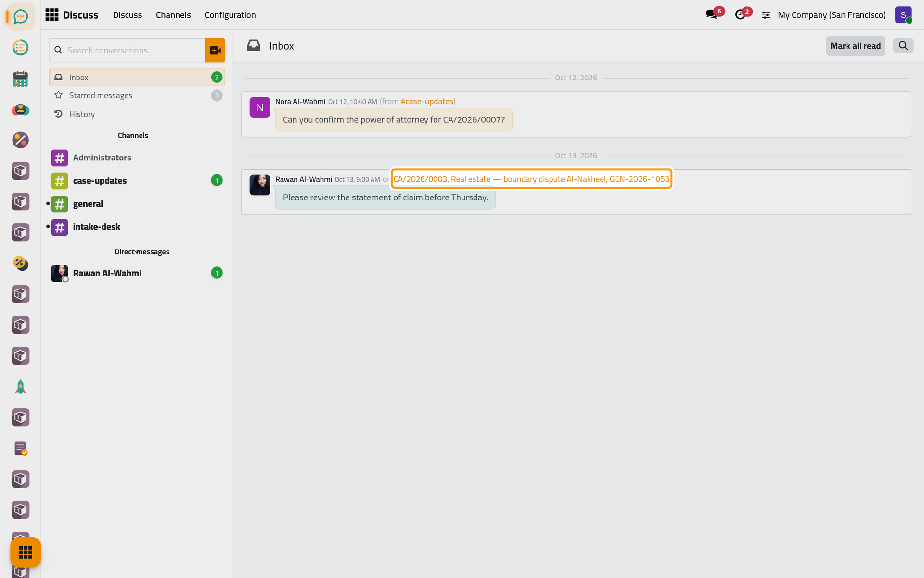Click the power of attorney message
This screenshot has width=924, height=578.
click(x=394, y=120)
